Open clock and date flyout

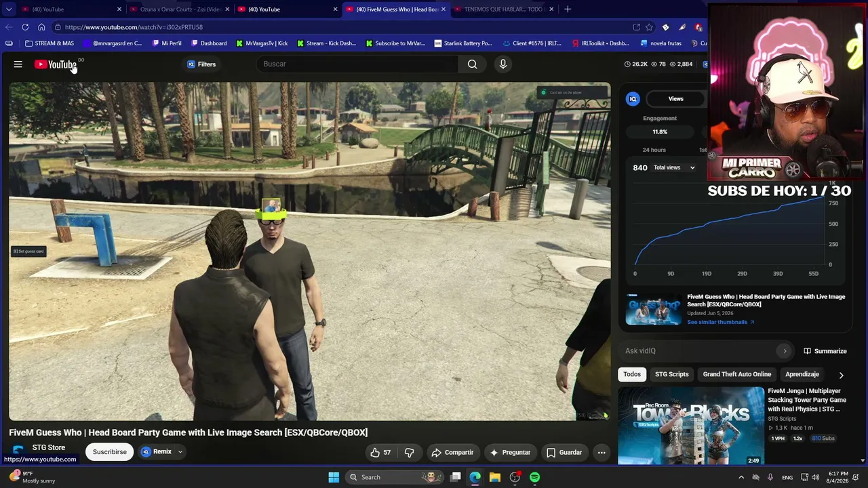838,477
